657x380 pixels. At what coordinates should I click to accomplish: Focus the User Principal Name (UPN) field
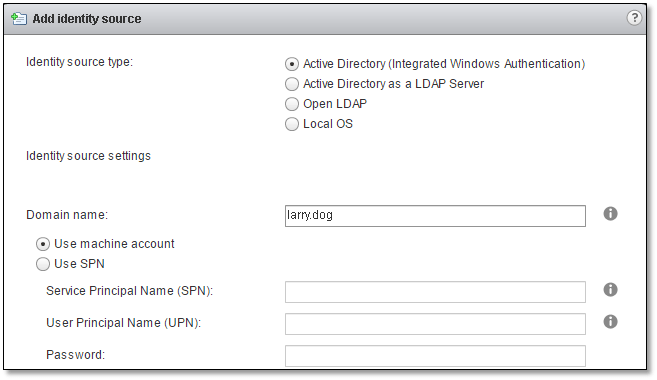tap(435, 324)
